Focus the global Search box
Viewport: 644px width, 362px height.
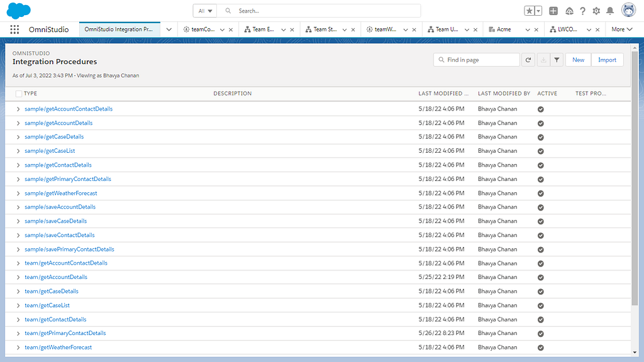319,11
